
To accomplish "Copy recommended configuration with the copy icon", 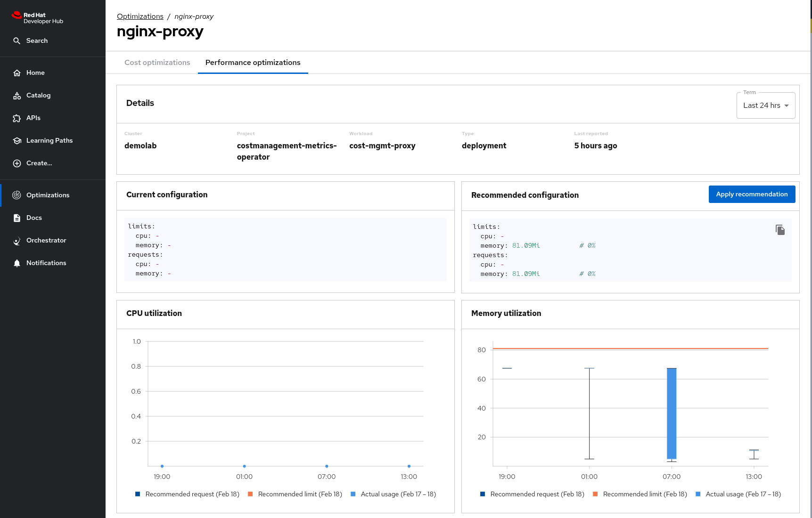I will coord(780,230).
